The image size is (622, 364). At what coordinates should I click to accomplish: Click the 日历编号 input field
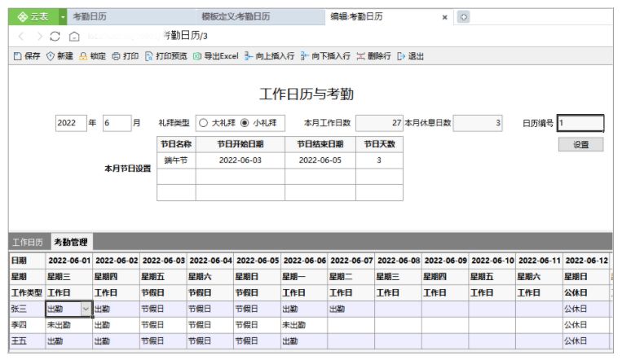pos(580,123)
